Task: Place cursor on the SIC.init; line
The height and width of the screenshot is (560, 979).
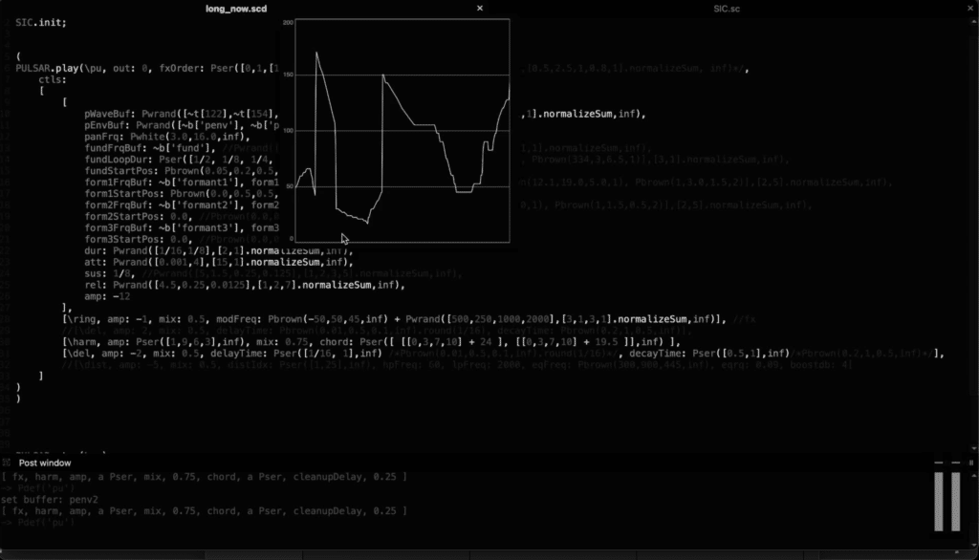Action: [42, 22]
